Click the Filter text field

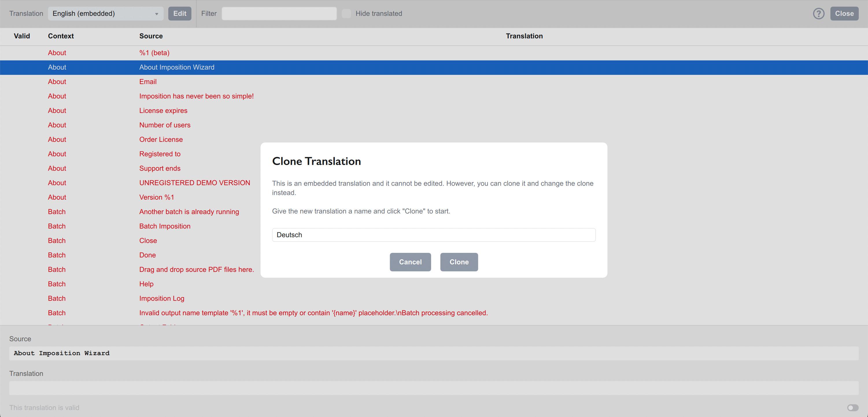click(x=279, y=14)
